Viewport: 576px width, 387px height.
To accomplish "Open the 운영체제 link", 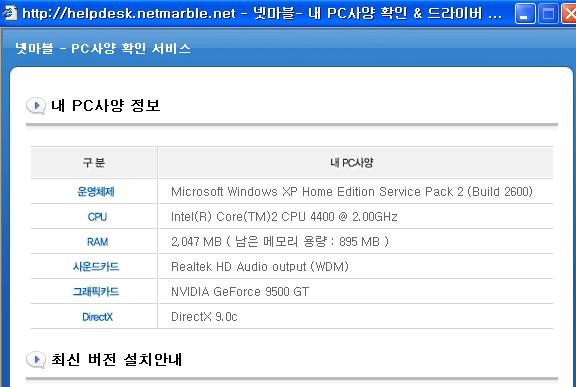I will tap(96, 192).
